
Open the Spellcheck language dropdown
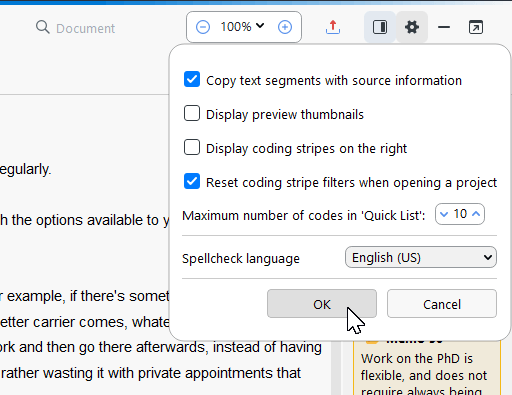(421, 257)
